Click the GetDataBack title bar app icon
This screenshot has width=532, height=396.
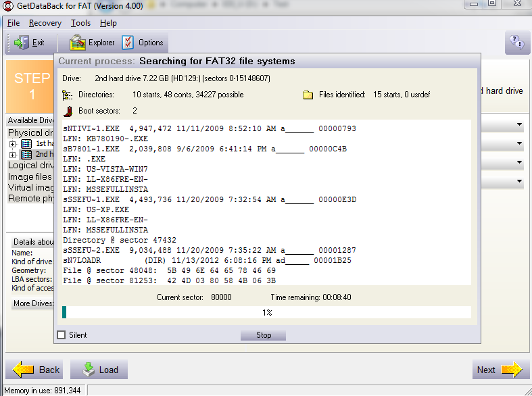[x=7, y=6]
